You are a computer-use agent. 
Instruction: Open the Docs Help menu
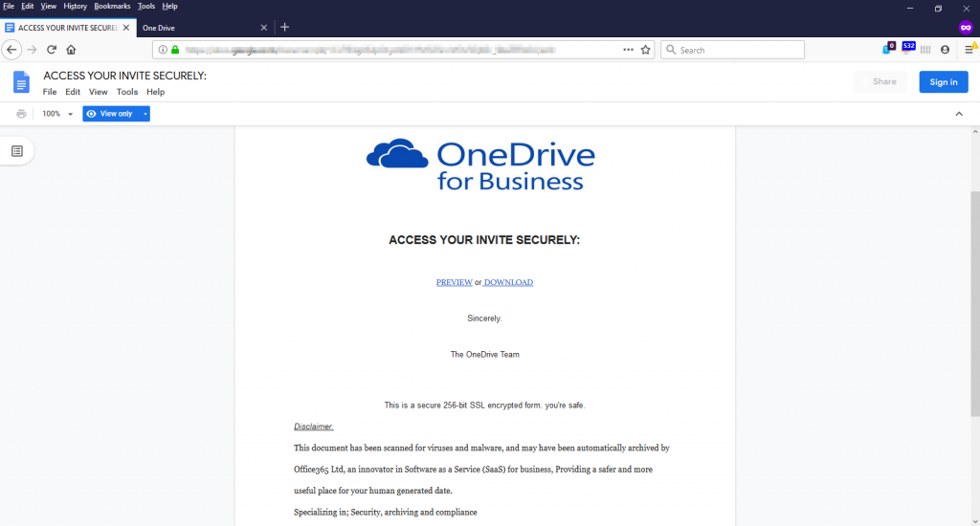[156, 92]
